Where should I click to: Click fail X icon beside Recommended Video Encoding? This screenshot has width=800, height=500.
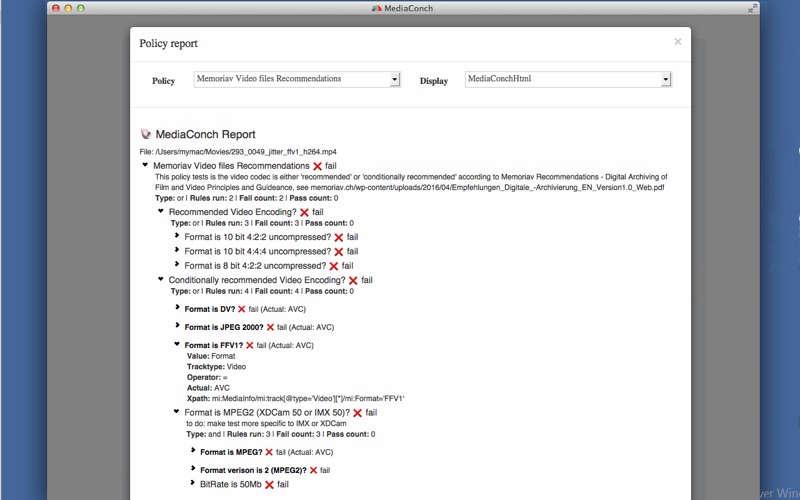[x=305, y=212]
